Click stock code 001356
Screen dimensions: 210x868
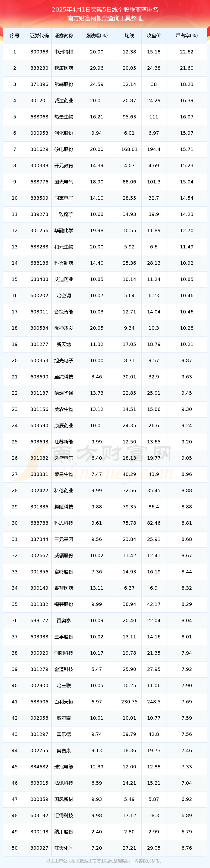[39, 572]
